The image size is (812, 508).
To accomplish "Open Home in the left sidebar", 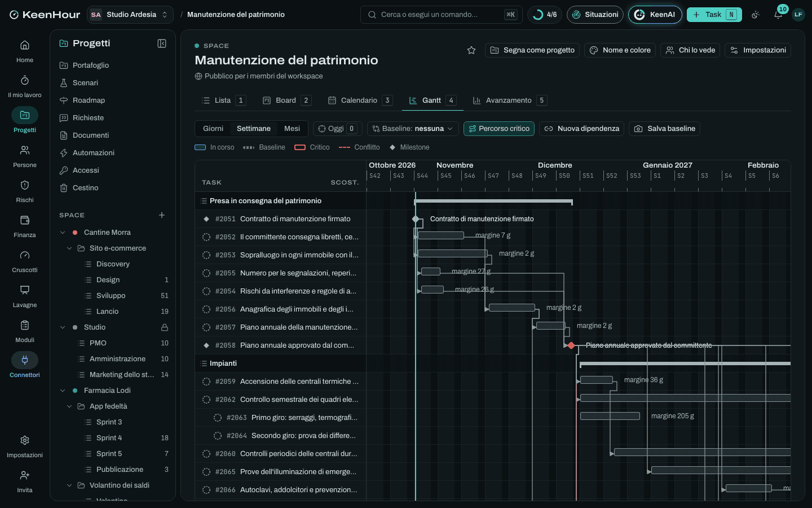I will (25, 51).
